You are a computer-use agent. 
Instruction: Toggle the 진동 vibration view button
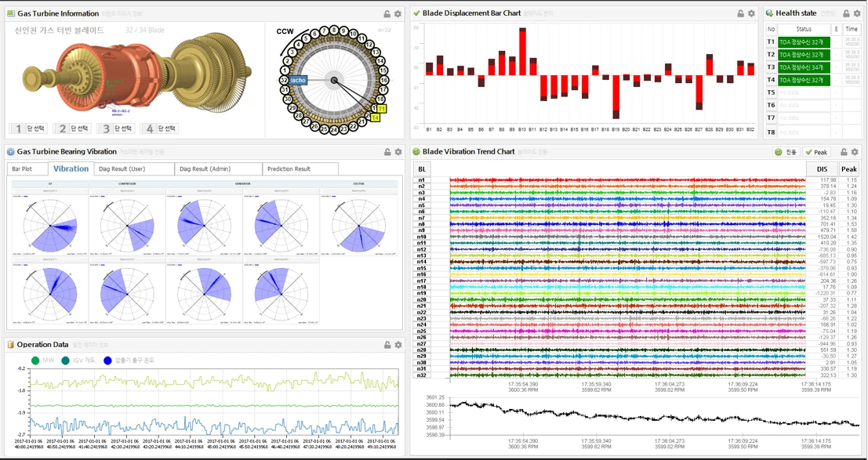(x=786, y=152)
